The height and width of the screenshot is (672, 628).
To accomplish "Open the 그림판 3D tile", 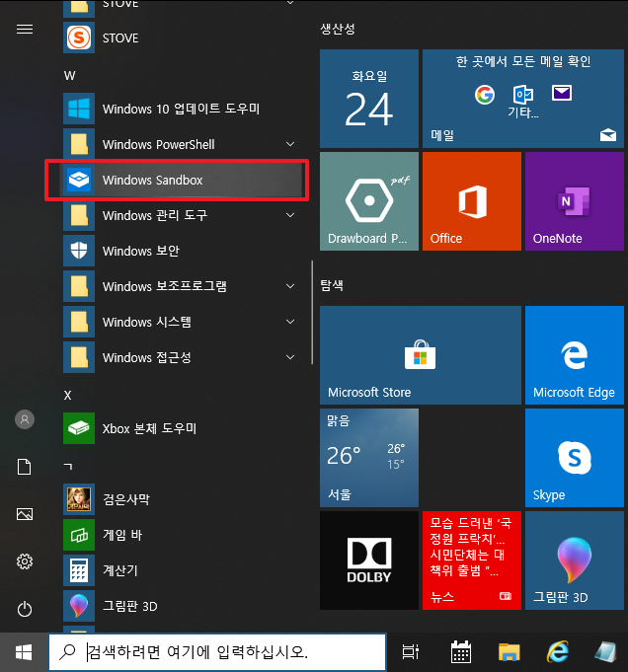I will click(x=575, y=560).
